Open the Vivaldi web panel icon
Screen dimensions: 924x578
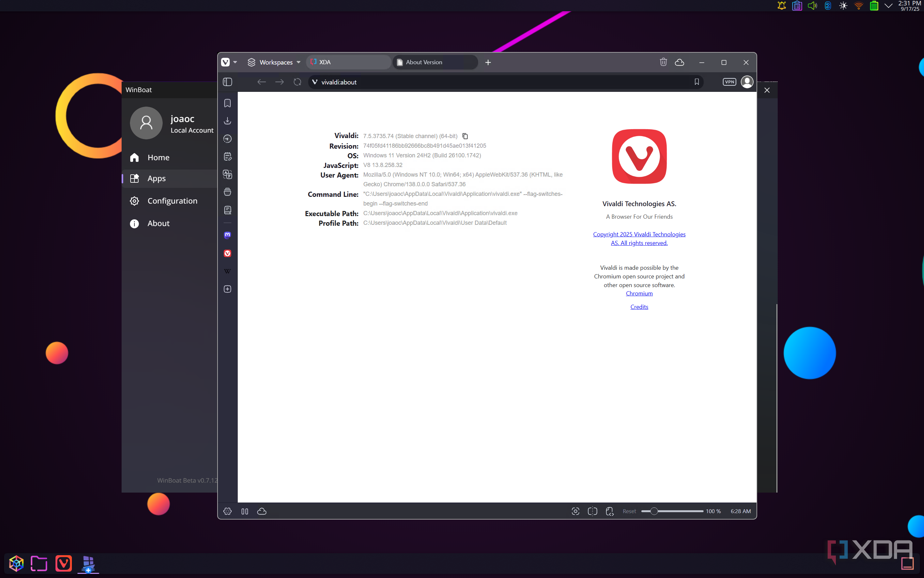click(227, 253)
